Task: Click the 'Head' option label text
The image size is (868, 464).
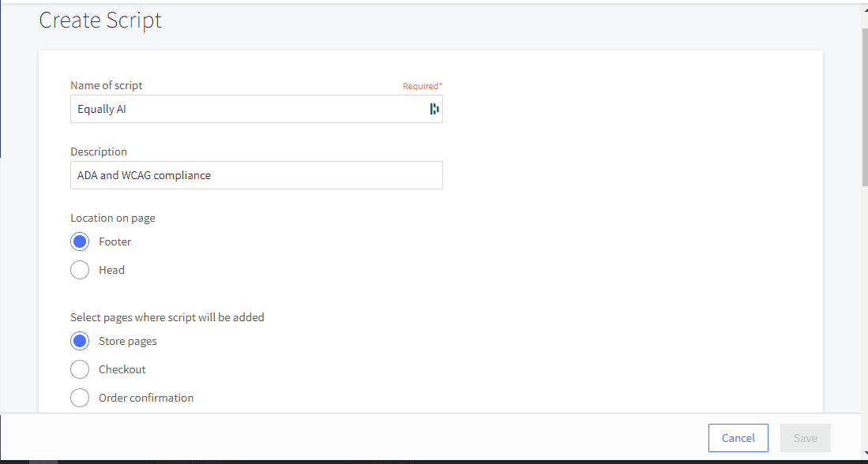Action: tap(111, 270)
